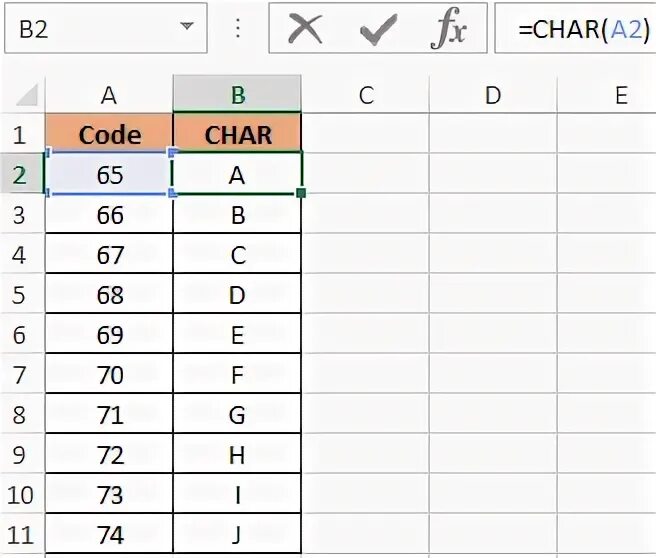Expand the Name Box dropdown arrow

pos(187,26)
